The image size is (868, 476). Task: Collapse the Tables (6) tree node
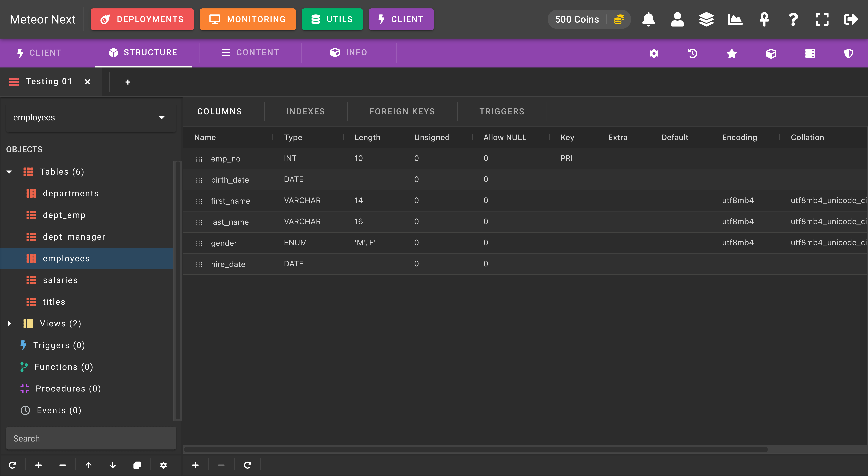coord(9,172)
